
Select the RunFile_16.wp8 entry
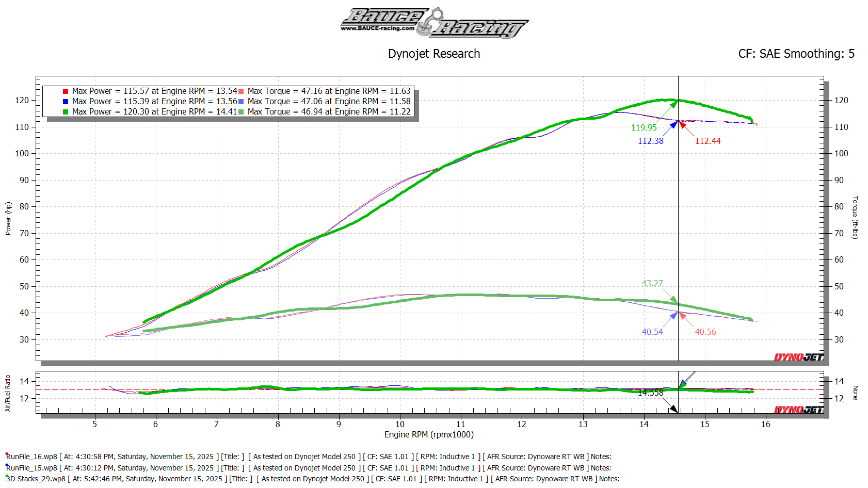tap(32, 457)
